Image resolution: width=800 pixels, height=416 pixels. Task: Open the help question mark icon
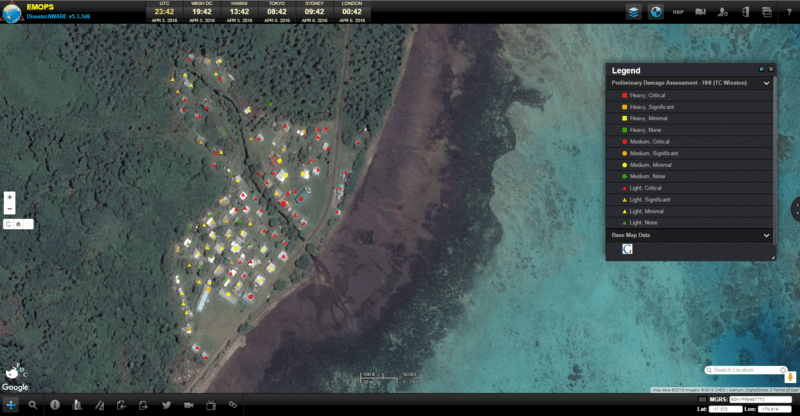coord(788,12)
